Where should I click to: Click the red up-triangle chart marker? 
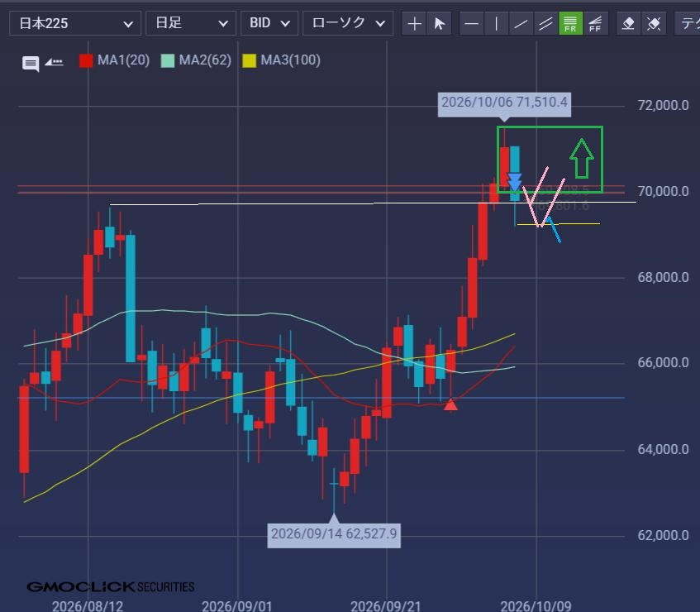coord(451,405)
